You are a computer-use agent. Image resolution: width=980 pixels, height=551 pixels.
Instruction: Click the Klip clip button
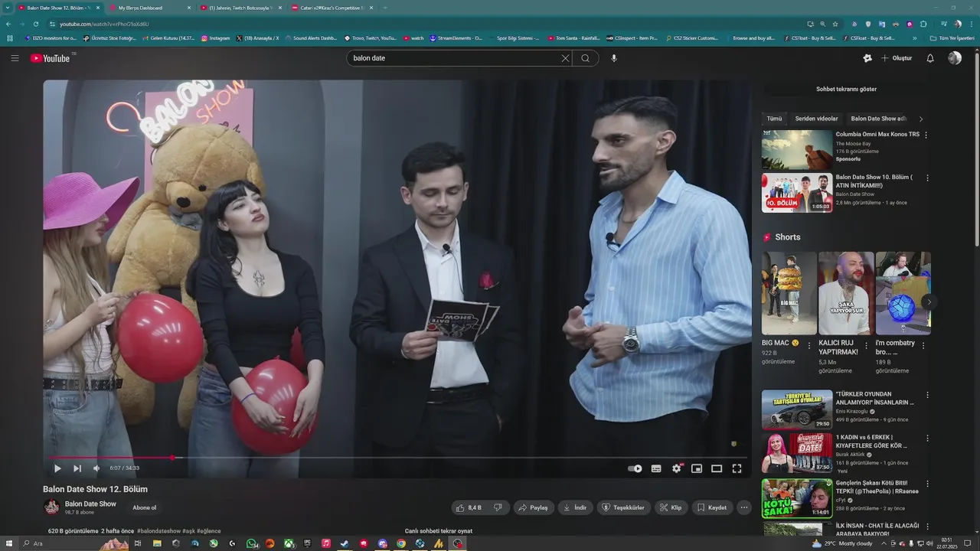pos(671,507)
